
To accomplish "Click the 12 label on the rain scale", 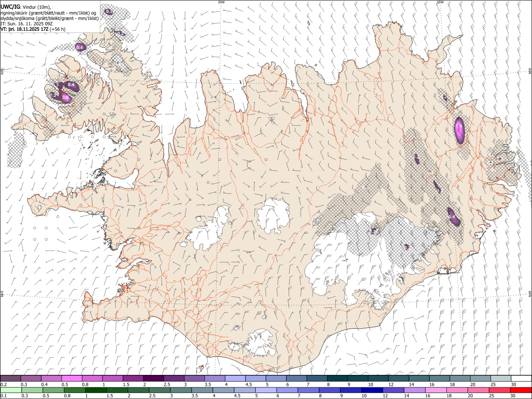I will point(385,396).
